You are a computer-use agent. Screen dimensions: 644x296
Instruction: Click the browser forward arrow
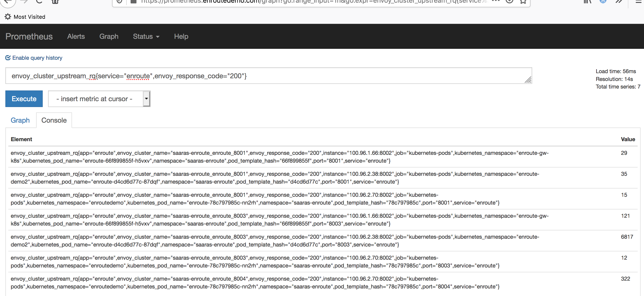(x=24, y=1)
